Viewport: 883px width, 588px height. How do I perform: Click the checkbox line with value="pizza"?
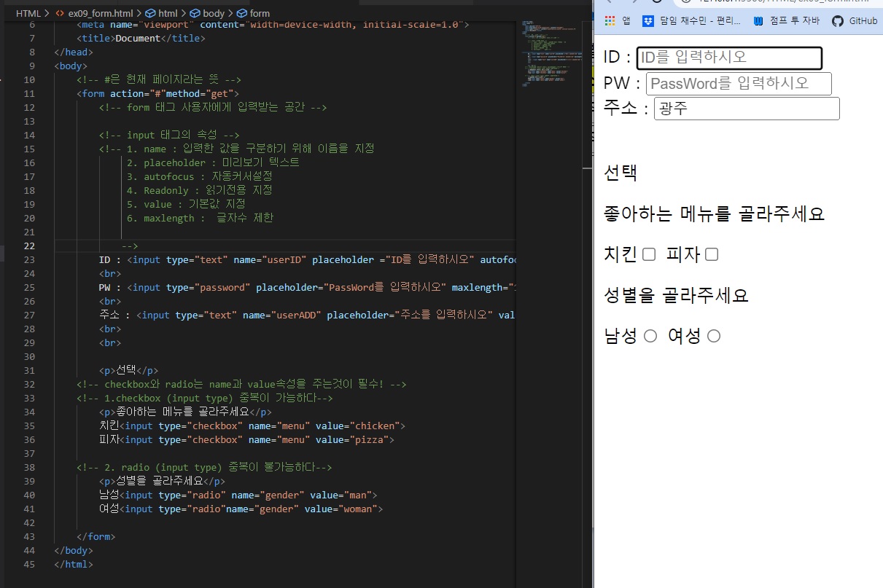(x=246, y=439)
